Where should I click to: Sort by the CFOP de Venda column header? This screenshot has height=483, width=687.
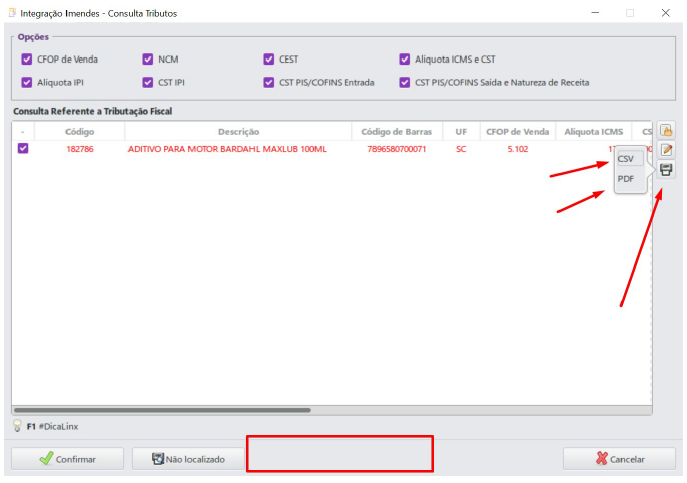coord(517,131)
